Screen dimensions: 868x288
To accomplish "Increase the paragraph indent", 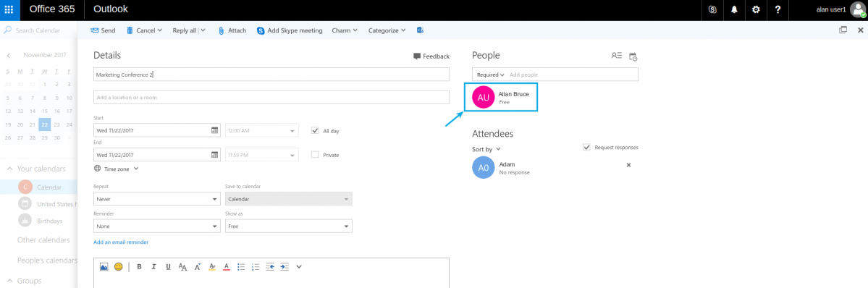I will (284, 266).
